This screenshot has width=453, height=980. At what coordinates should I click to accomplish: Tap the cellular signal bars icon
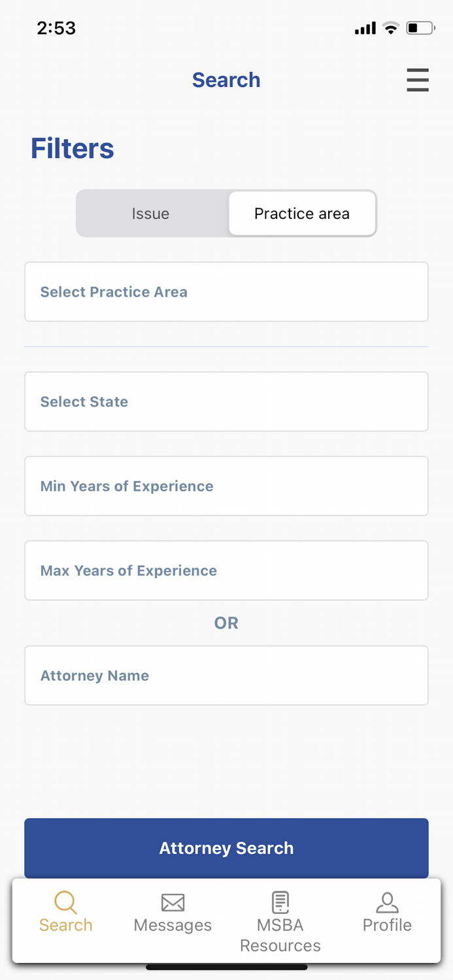click(365, 27)
